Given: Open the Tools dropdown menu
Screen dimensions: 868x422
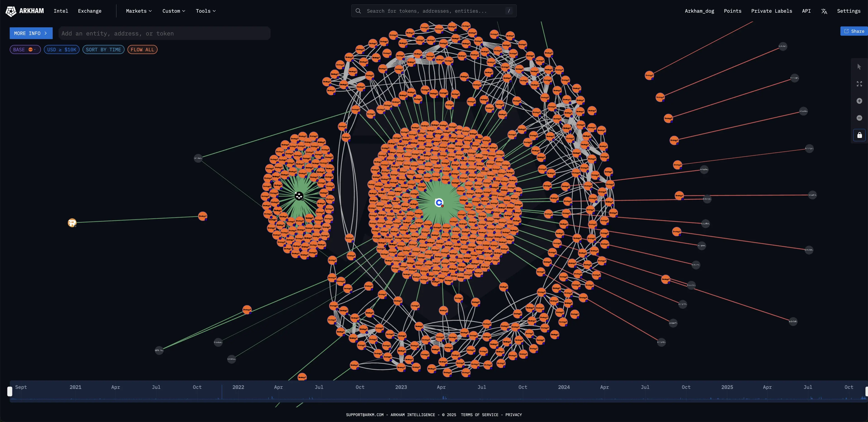Looking at the screenshot, I should click(x=205, y=11).
